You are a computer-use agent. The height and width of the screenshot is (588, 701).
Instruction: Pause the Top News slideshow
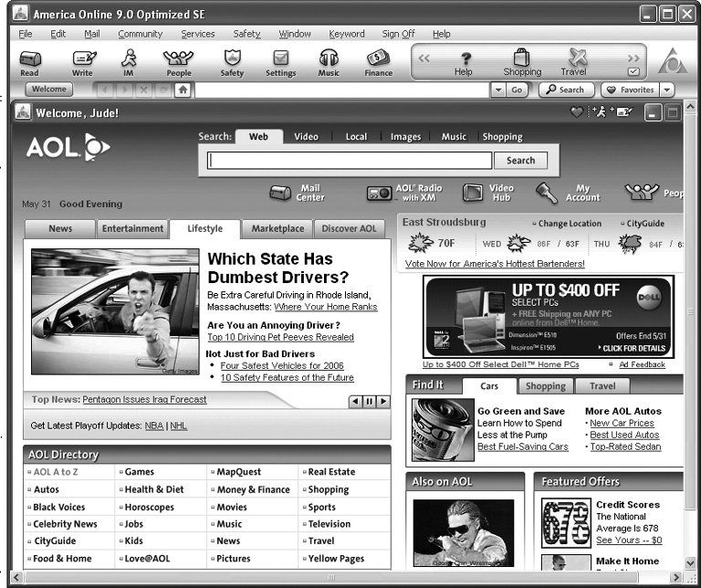point(370,402)
